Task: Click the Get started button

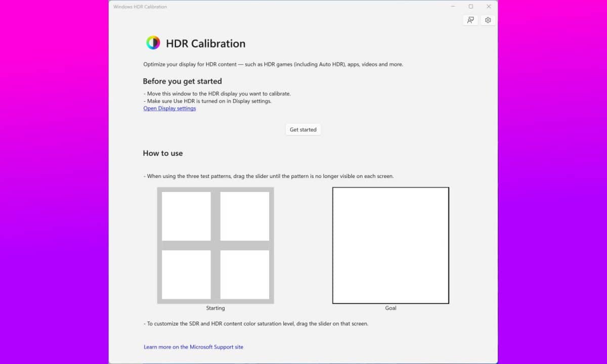Action: (x=302, y=129)
